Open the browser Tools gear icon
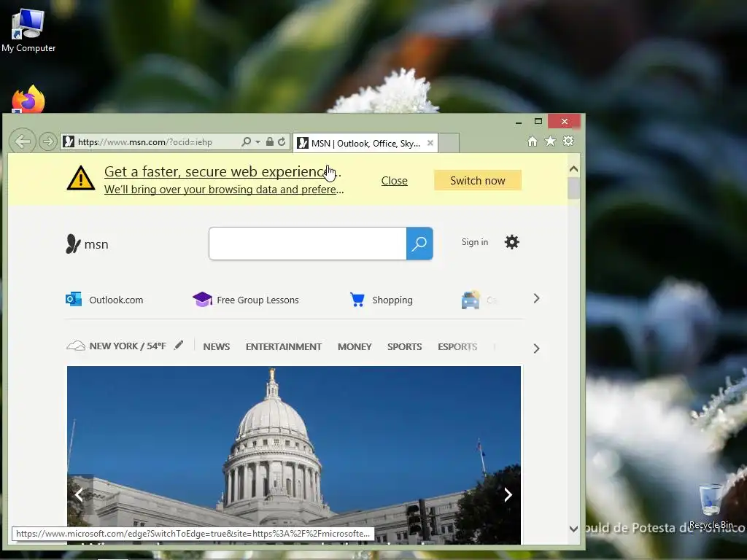 (x=568, y=141)
